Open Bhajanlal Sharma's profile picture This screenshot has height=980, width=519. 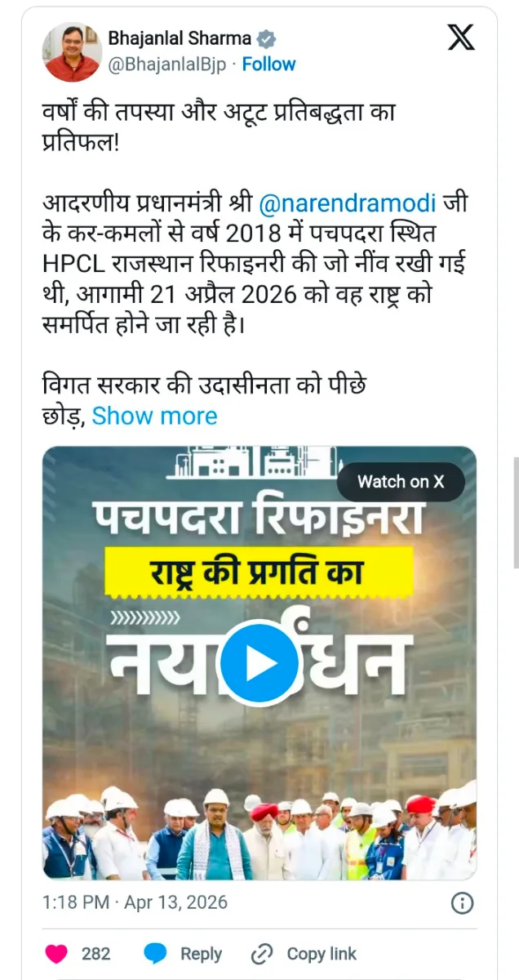pyautogui.click(x=72, y=51)
